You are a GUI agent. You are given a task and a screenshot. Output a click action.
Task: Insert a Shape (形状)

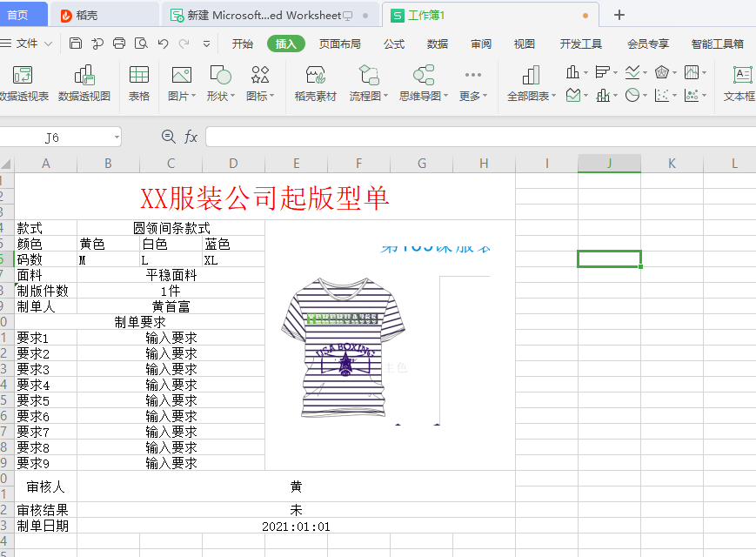(x=220, y=84)
